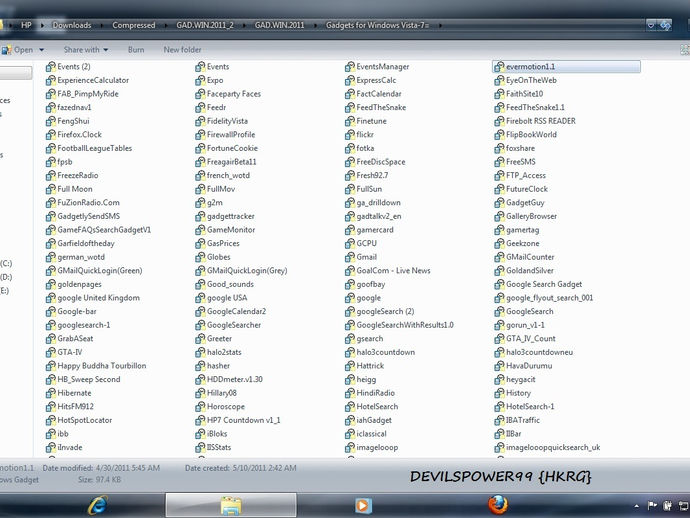Select the Google Search Gadget file
The width and height of the screenshot is (690, 518).
coord(544,284)
